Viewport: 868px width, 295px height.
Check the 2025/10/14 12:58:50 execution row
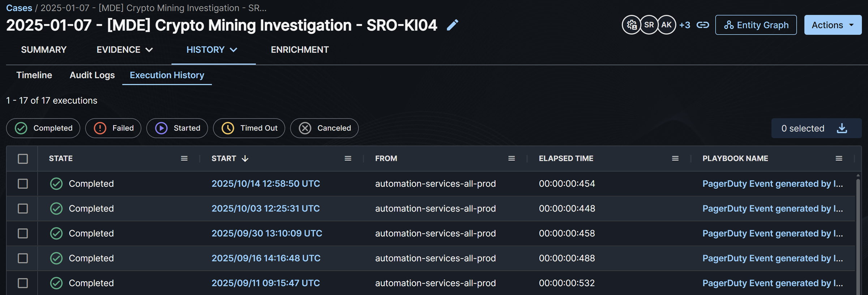(x=23, y=184)
